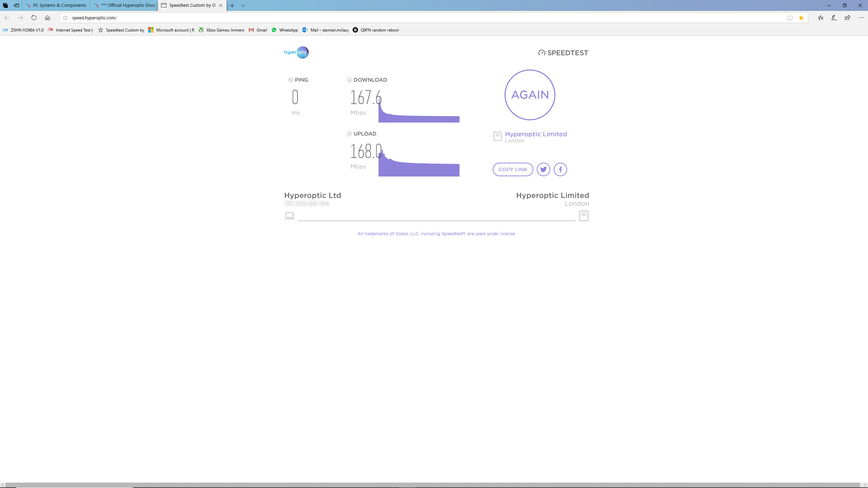Click the 168.0 upload value
Viewport: 868px width, 488px height.
[366, 151]
